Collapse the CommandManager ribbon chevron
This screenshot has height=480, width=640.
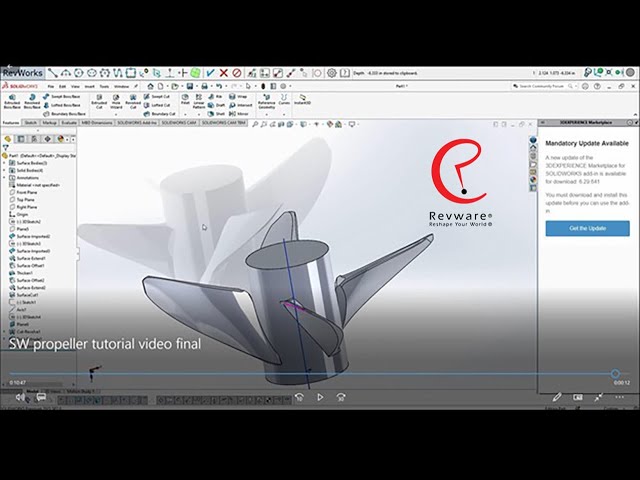click(x=635, y=115)
